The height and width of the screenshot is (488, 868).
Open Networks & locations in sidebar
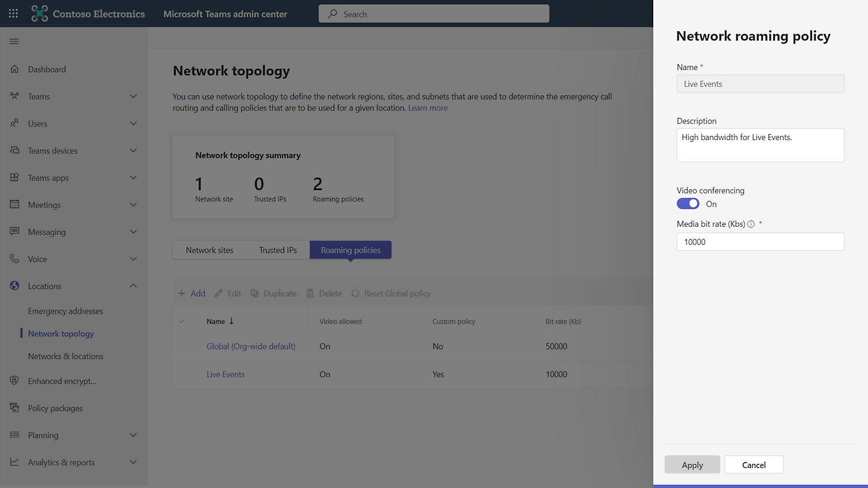click(x=65, y=356)
